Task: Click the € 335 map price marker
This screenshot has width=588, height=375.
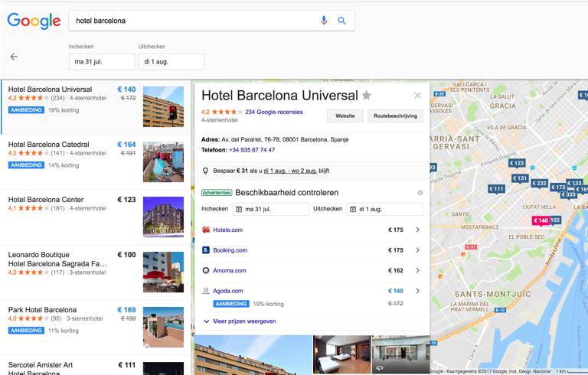Action: (x=569, y=194)
